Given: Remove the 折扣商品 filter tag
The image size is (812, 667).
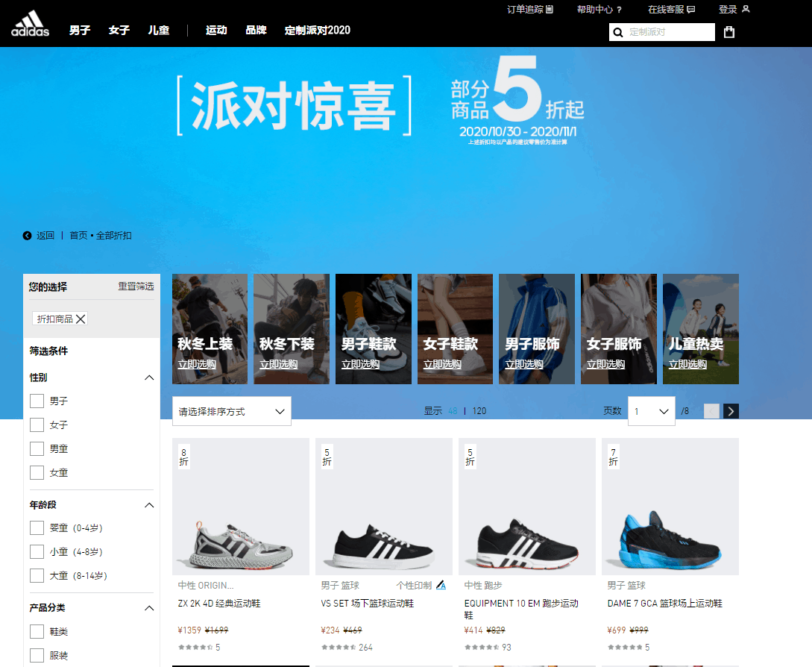Looking at the screenshot, I should pos(81,319).
